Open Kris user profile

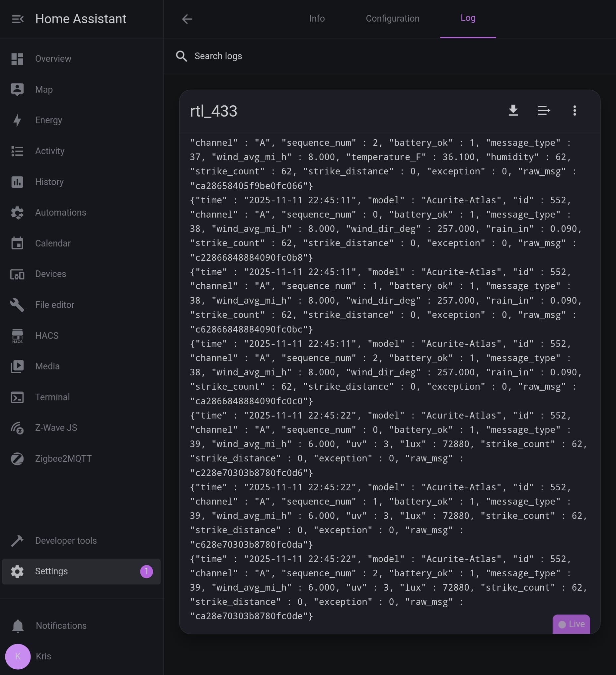tap(43, 656)
